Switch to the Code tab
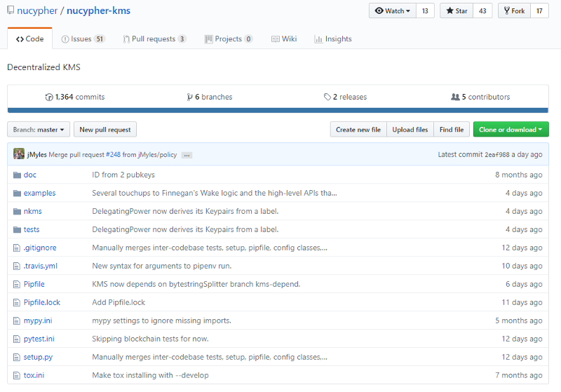561x392 pixels. pyautogui.click(x=29, y=39)
